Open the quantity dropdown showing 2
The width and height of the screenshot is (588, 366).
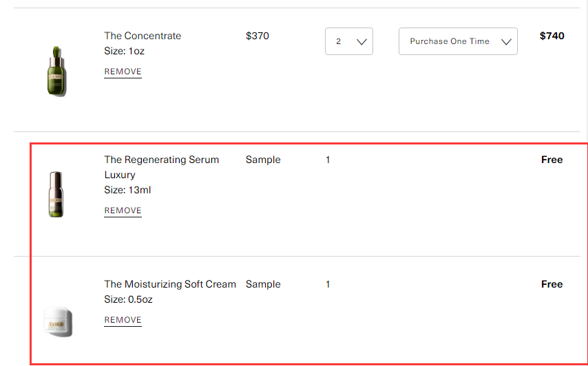tap(348, 41)
